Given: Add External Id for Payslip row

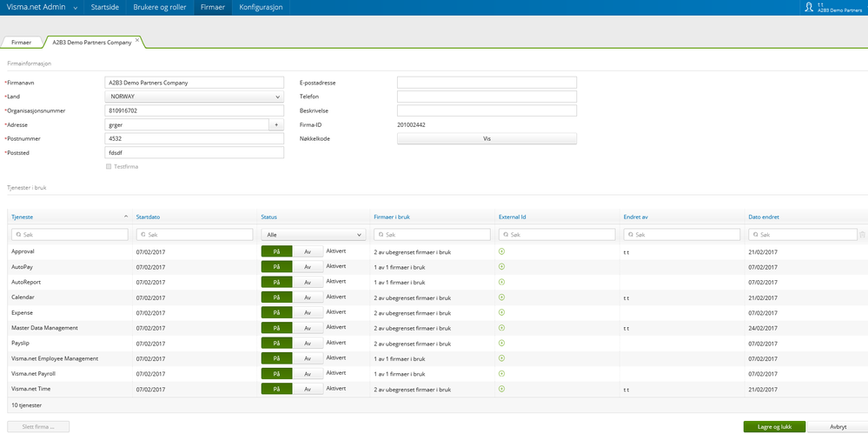Looking at the screenshot, I should [x=501, y=343].
